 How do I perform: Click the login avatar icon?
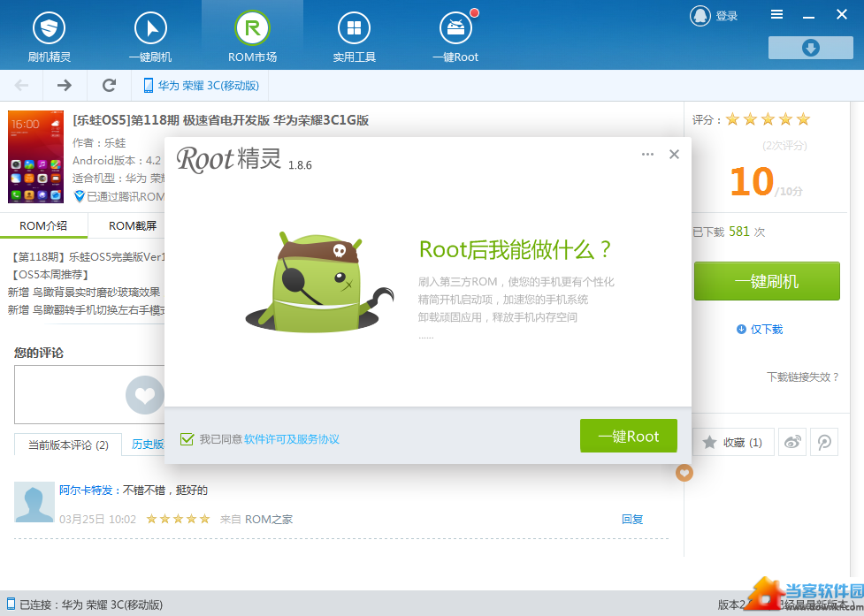(x=700, y=16)
